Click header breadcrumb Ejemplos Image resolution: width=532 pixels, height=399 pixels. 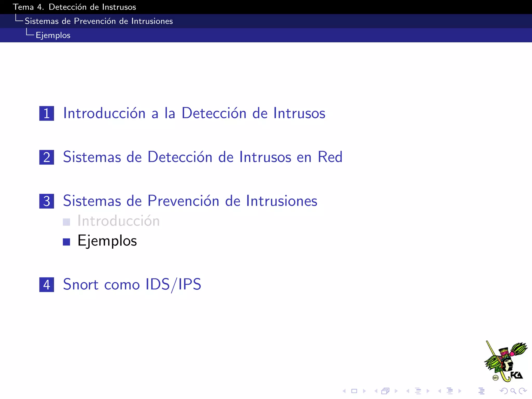coord(53,35)
